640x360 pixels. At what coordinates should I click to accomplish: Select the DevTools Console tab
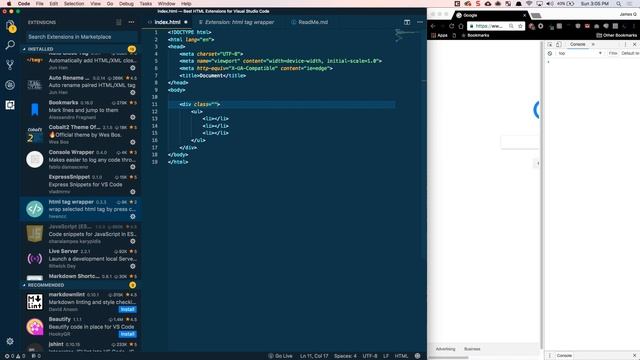pyautogui.click(x=578, y=44)
